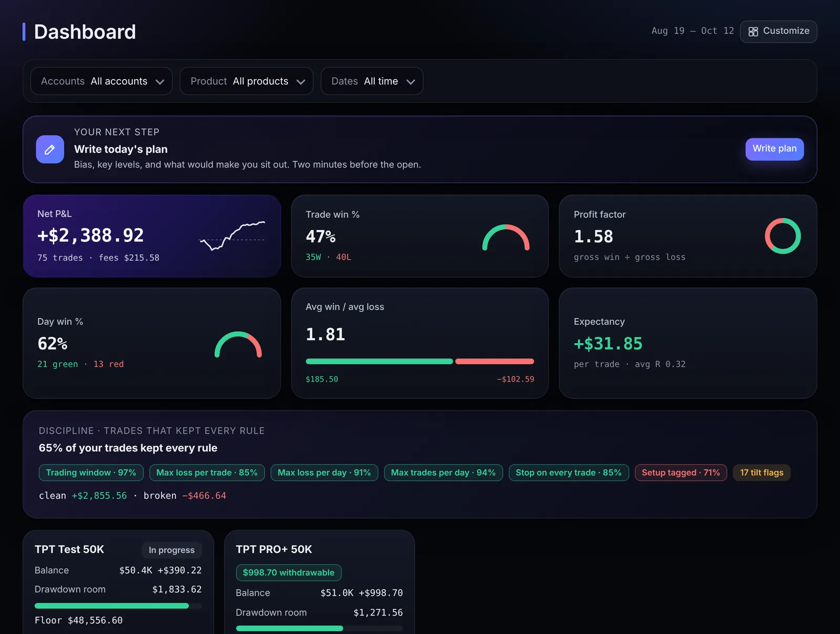This screenshot has height=634, width=840.
Task: Click the Expectancy value +$31.85
Action: [x=608, y=344]
